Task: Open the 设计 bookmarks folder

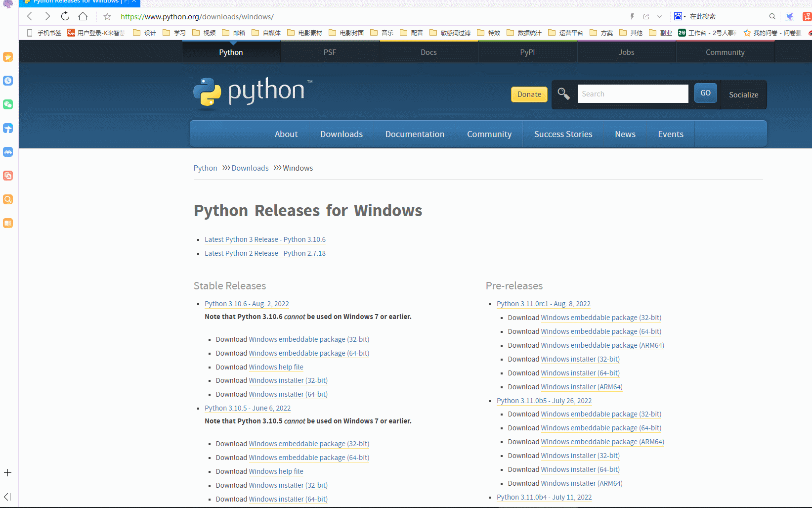Action: (144, 33)
